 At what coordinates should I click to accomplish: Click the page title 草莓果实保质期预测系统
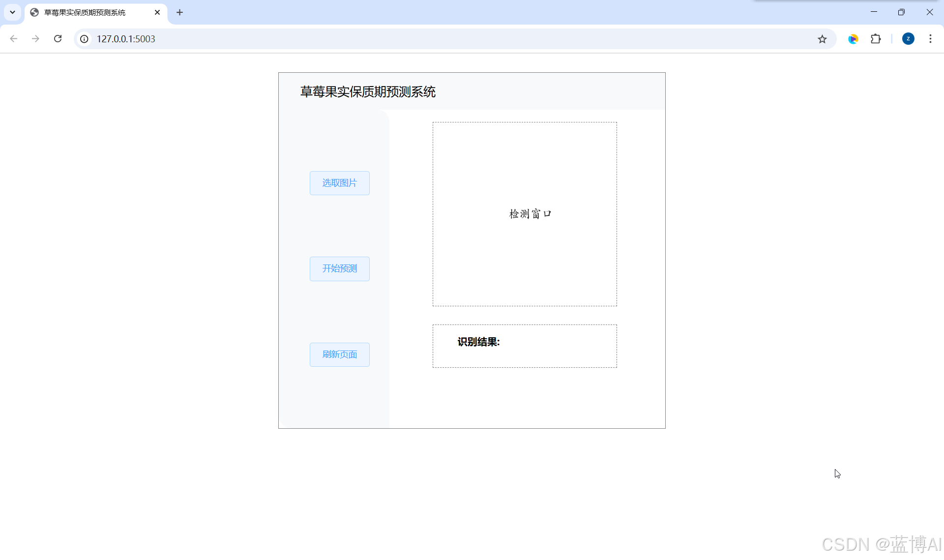368,92
